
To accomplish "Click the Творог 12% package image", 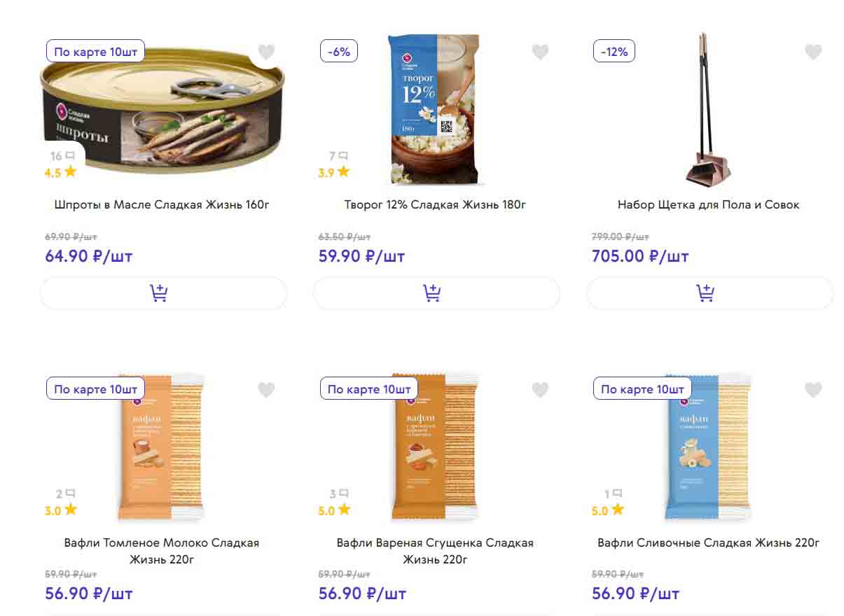I will tap(434, 108).
